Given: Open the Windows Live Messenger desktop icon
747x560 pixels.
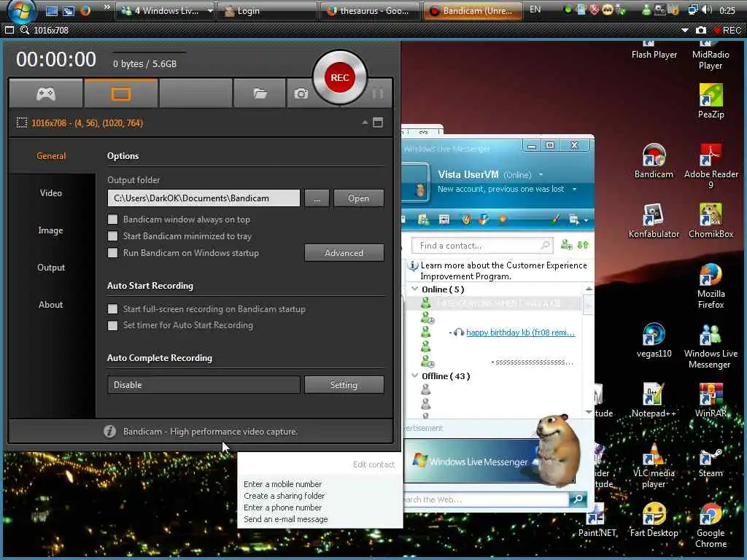Looking at the screenshot, I should pos(711,346).
